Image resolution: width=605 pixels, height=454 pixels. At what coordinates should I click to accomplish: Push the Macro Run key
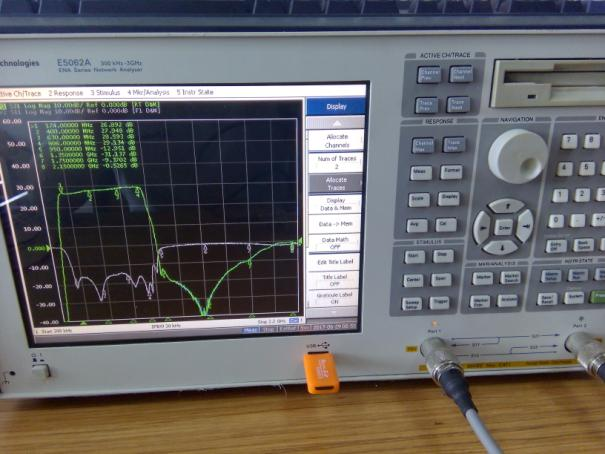(578, 275)
